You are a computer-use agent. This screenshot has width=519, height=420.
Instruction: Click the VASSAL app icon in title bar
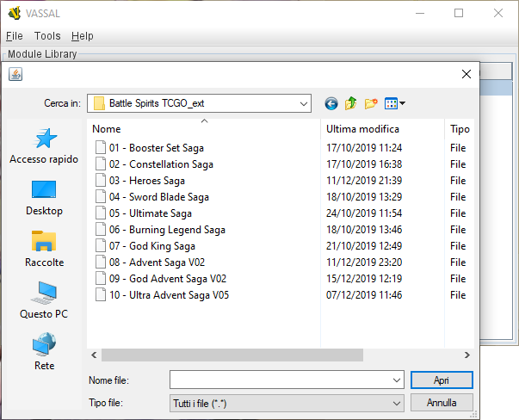[x=15, y=13]
